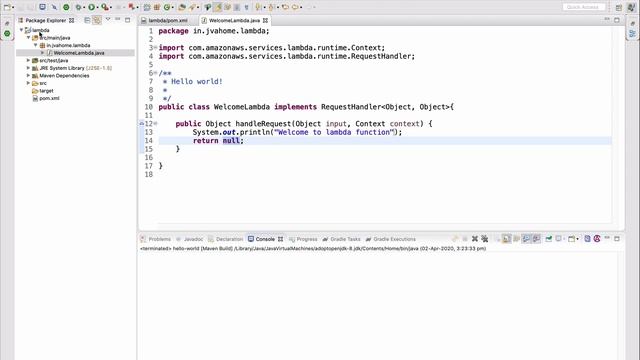
Task: Collapse the handleRequest method fold on line 12
Action: (x=155, y=124)
